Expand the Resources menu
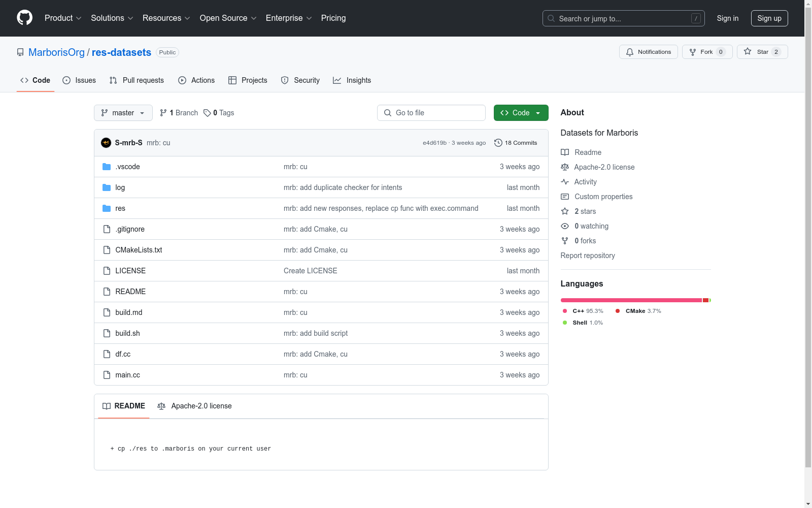812x508 pixels. click(166, 18)
